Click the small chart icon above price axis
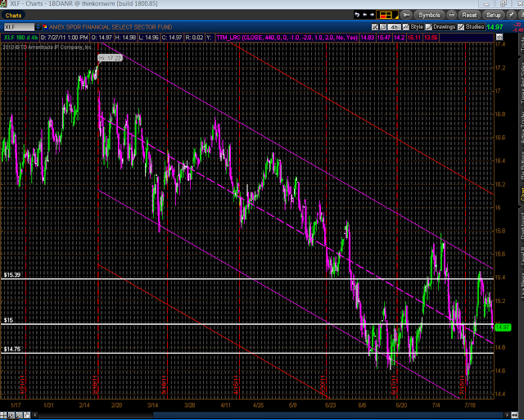The height and width of the screenshot is (420, 524). (x=499, y=37)
